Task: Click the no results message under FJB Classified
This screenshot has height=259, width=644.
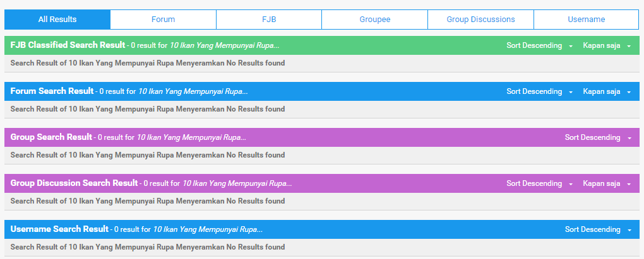Action: point(148,63)
